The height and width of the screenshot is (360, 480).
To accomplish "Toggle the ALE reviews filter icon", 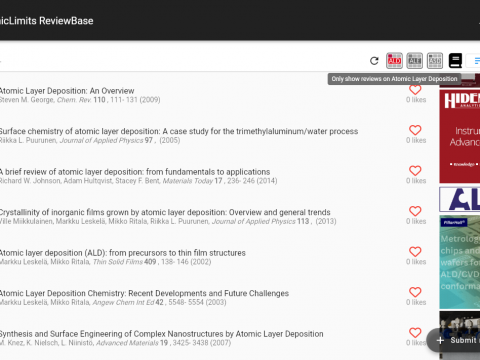I will [x=415, y=61].
